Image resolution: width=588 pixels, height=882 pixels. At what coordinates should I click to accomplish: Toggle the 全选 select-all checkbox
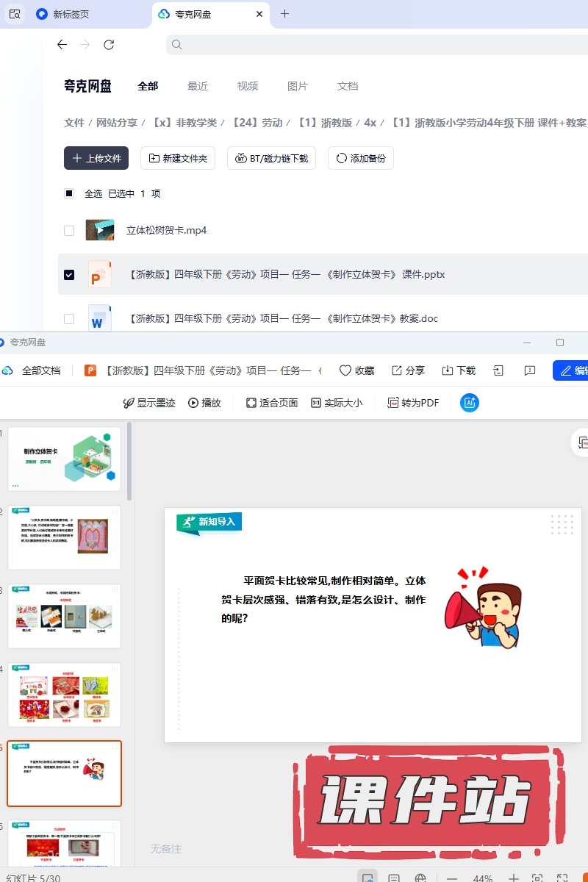pyautogui.click(x=69, y=194)
